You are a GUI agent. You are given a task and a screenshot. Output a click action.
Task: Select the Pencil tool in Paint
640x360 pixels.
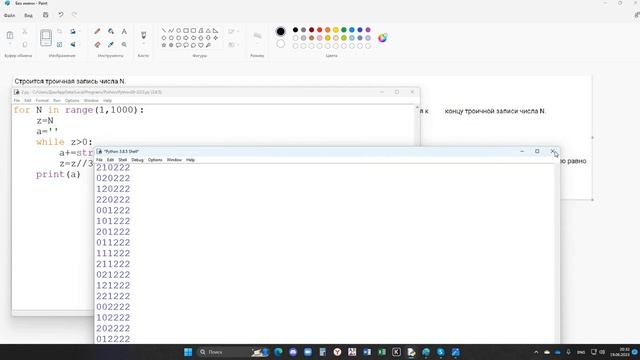97,31
